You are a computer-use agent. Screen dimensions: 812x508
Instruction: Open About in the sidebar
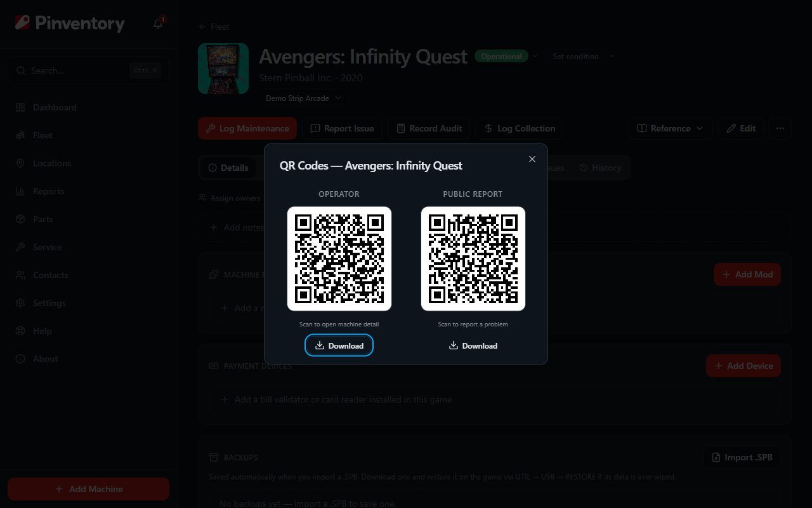point(88,359)
